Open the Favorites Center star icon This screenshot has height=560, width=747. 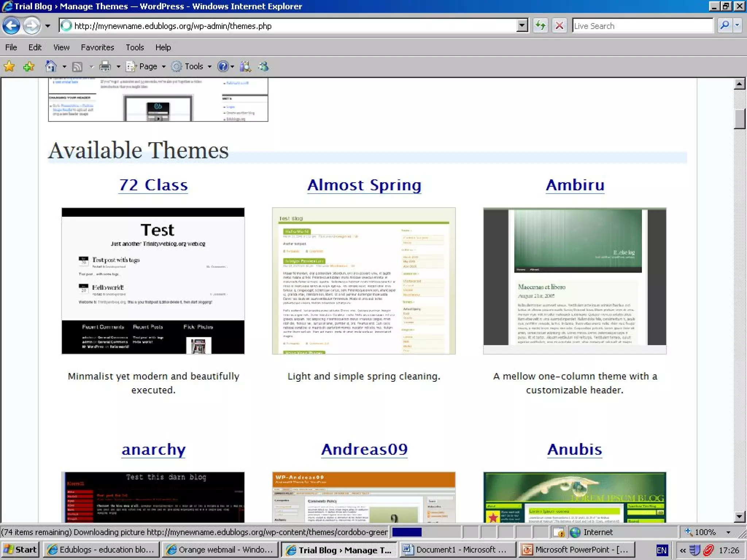click(x=9, y=66)
